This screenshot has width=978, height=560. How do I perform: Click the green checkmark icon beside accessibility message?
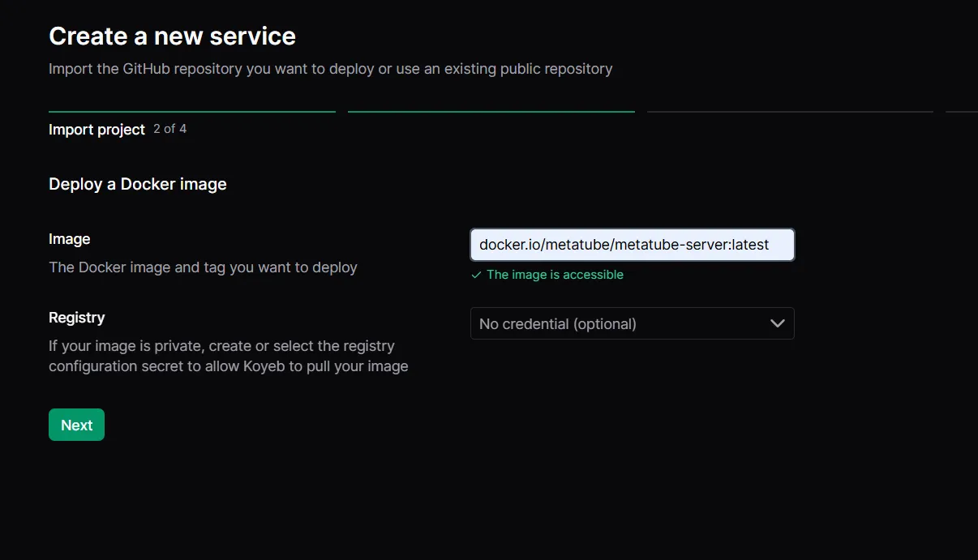[x=476, y=276]
